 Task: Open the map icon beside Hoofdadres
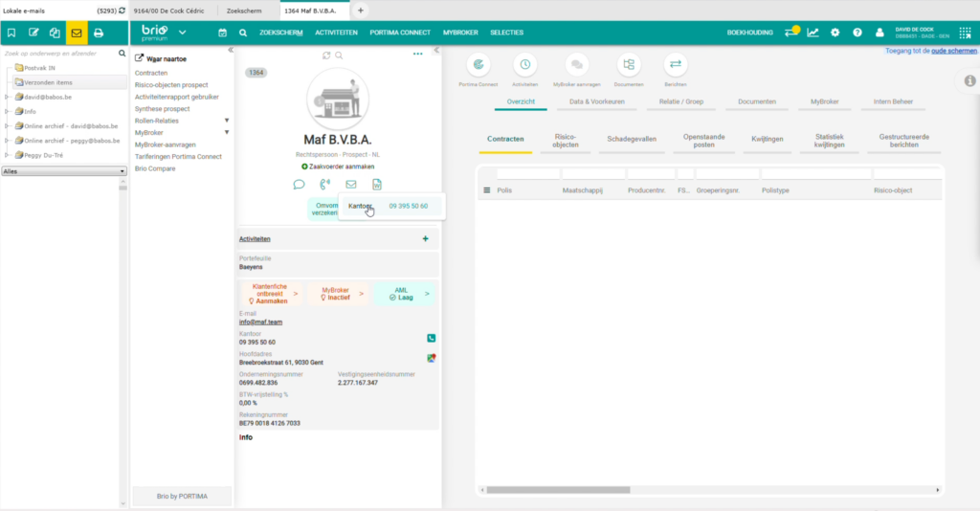pos(432,358)
